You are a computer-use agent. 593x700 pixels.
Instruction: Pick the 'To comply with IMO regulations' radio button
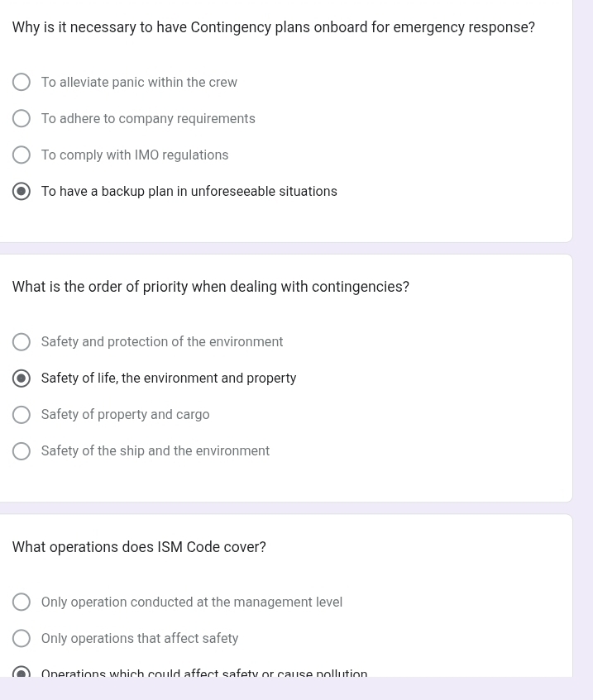22,155
